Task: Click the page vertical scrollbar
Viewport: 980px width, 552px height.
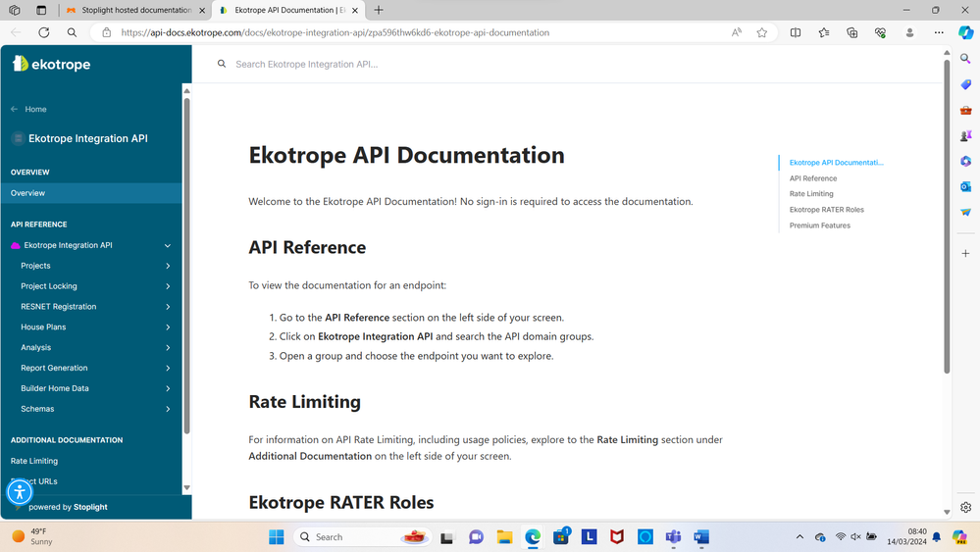Action: coord(947,216)
